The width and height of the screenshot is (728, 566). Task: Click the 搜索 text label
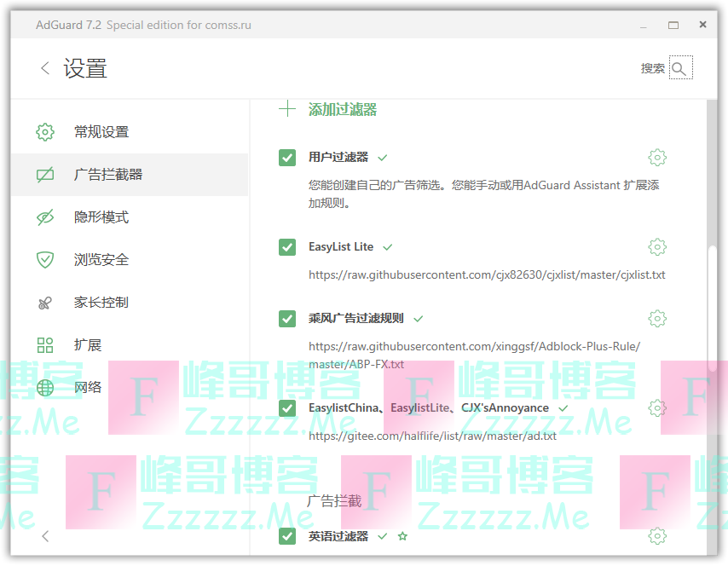pyautogui.click(x=653, y=68)
